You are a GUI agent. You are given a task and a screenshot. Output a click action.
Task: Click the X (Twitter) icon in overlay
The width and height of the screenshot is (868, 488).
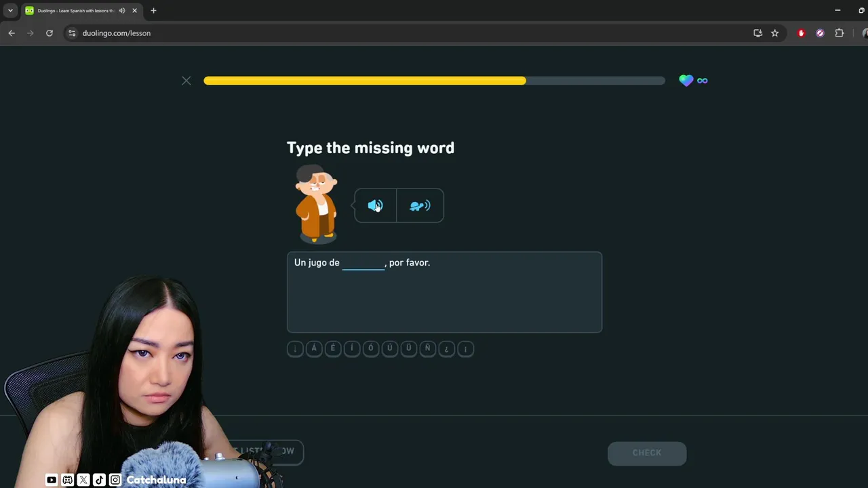(x=83, y=480)
